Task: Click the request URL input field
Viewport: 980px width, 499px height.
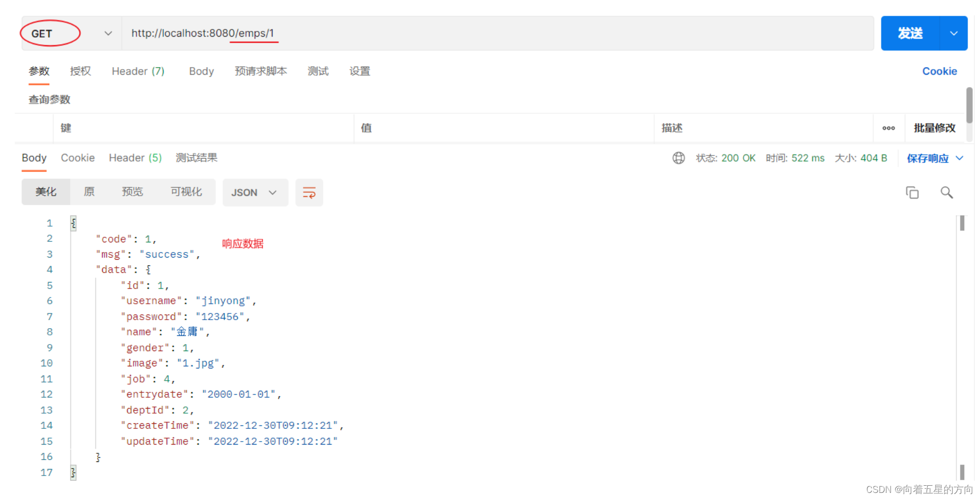Action: click(498, 34)
